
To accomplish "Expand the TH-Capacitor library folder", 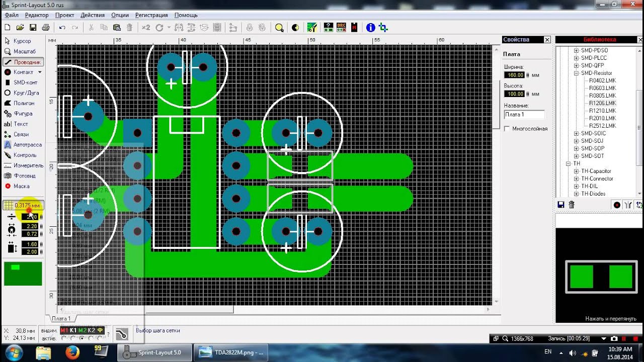I will [x=577, y=171].
